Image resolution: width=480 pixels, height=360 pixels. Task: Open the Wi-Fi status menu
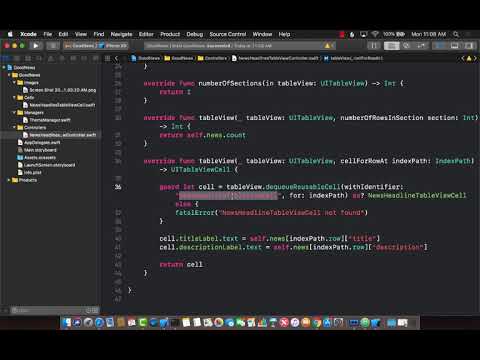tap(375, 34)
